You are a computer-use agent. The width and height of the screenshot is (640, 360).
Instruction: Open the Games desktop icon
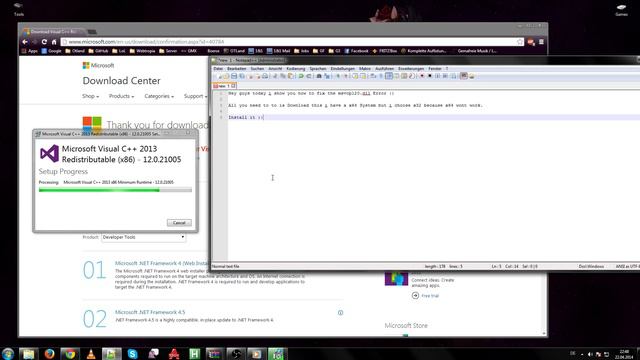[621, 10]
